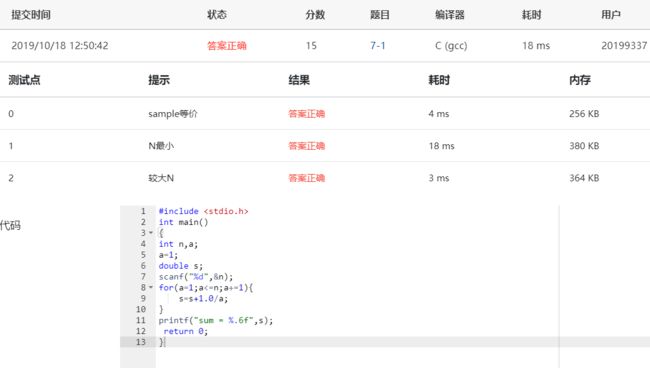Click the 提交时间 column header

(31, 15)
